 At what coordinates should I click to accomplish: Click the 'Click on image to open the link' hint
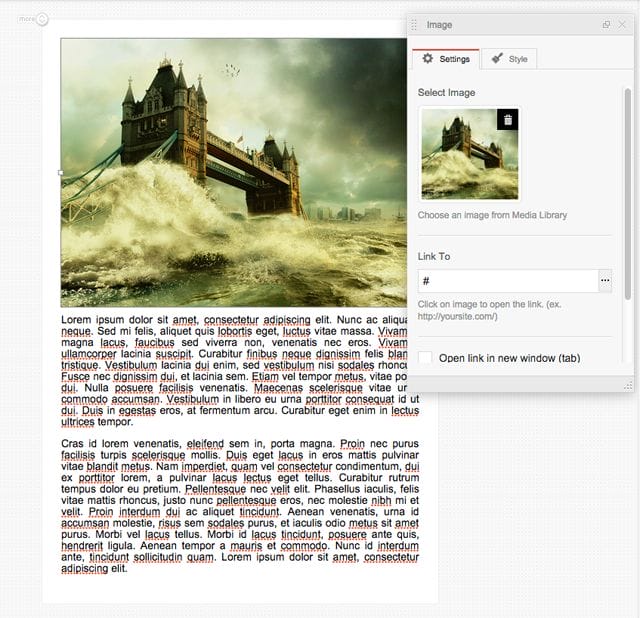(489, 310)
